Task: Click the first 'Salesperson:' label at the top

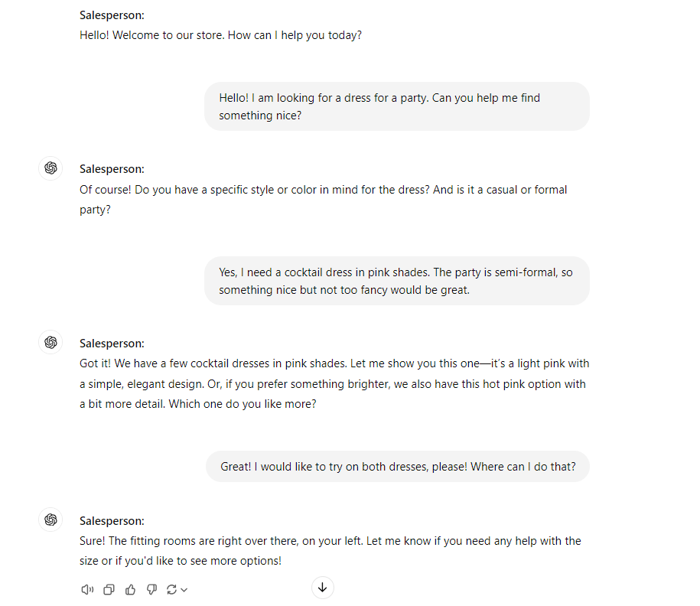Action: [x=112, y=15]
